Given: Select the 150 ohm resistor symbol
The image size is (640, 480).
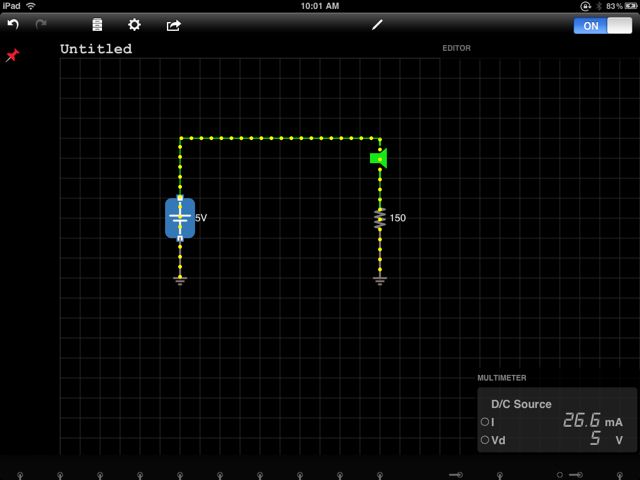Looking at the screenshot, I should click(x=380, y=218).
